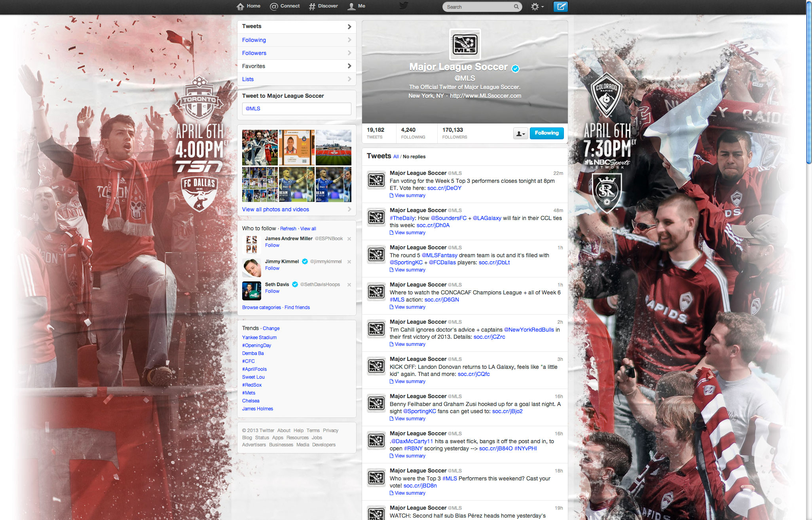The height and width of the screenshot is (520, 812).
Task: Click the @MLS tweet input box
Action: (x=296, y=109)
